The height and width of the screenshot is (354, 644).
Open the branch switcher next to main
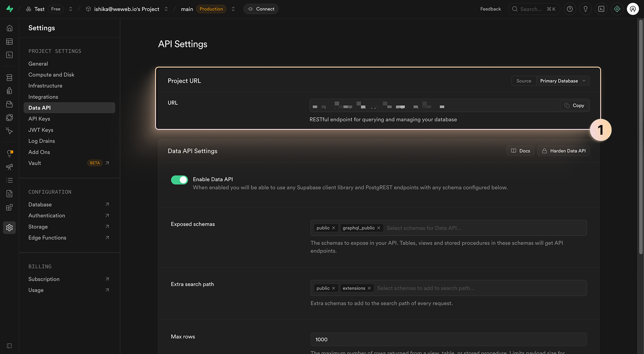pos(233,9)
